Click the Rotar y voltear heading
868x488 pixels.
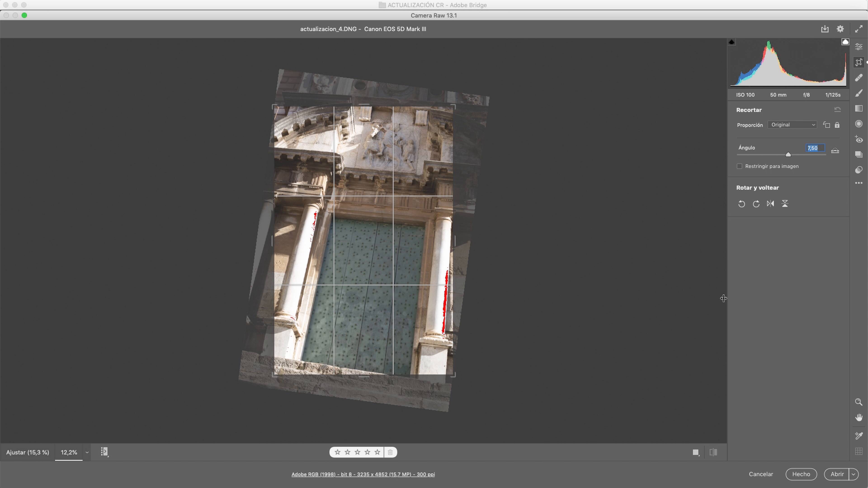(757, 188)
